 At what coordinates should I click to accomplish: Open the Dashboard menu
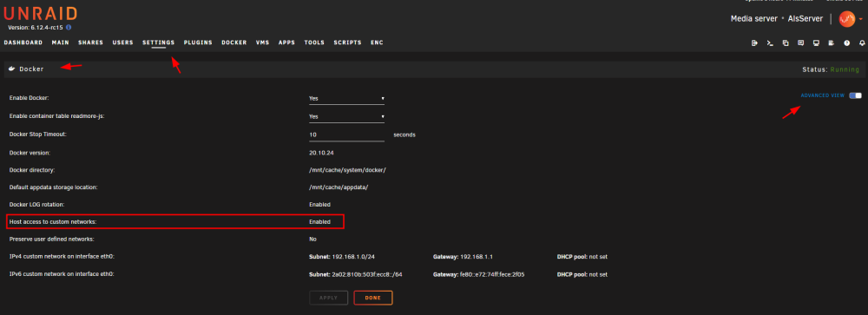click(x=23, y=43)
